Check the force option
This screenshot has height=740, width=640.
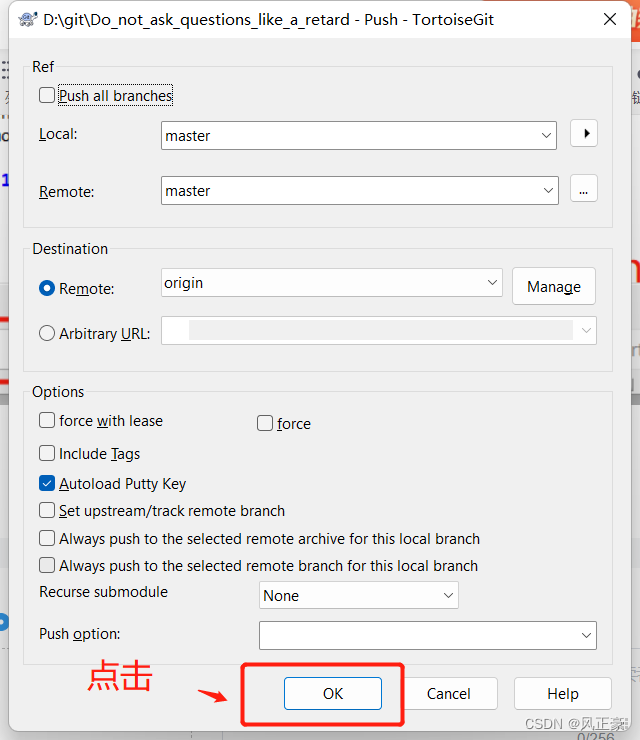pos(265,423)
